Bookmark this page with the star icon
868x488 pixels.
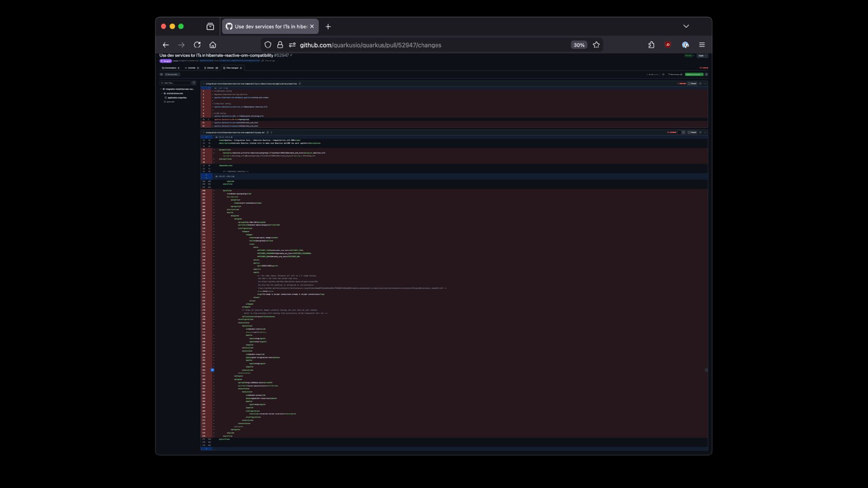point(596,45)
